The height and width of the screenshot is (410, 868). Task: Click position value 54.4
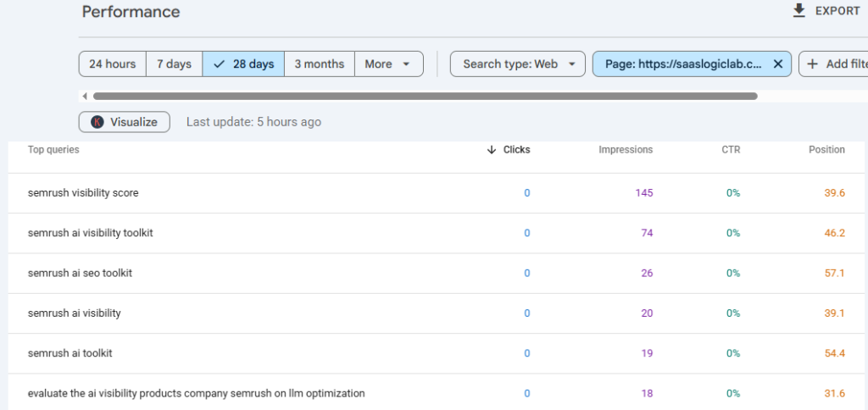click(x=835, y=353)
